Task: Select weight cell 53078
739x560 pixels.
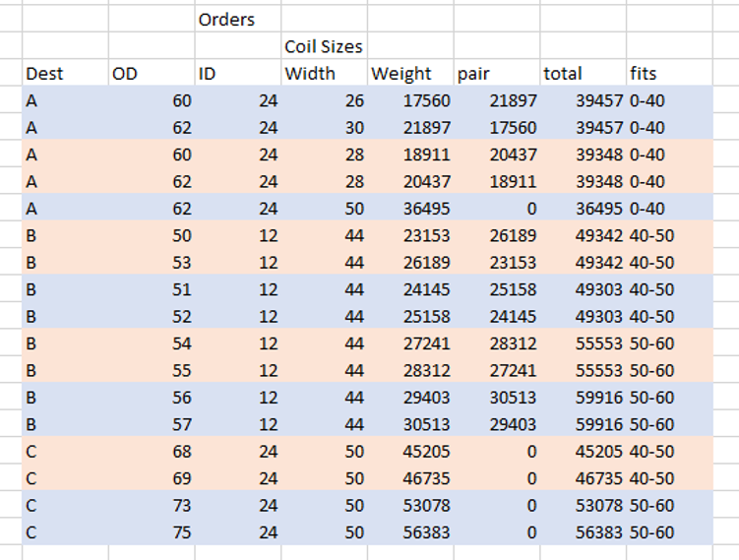Action: point(410,505)
